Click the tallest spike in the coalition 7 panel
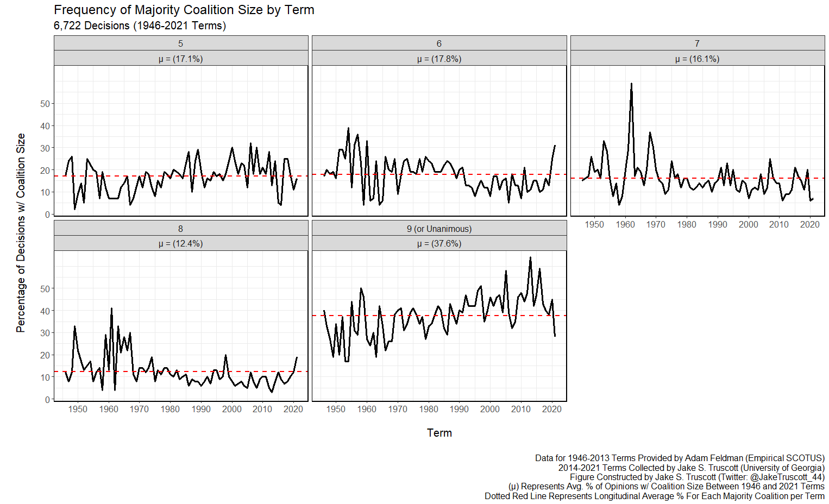This screenshot has height=504, width=829. tap(631, 84)
